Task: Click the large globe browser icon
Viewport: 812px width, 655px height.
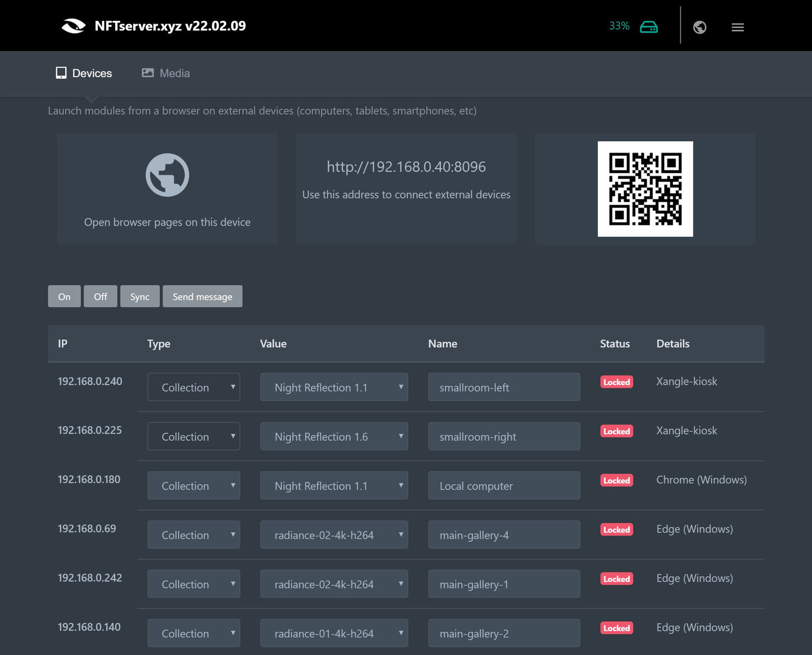Action: (167, 175)
